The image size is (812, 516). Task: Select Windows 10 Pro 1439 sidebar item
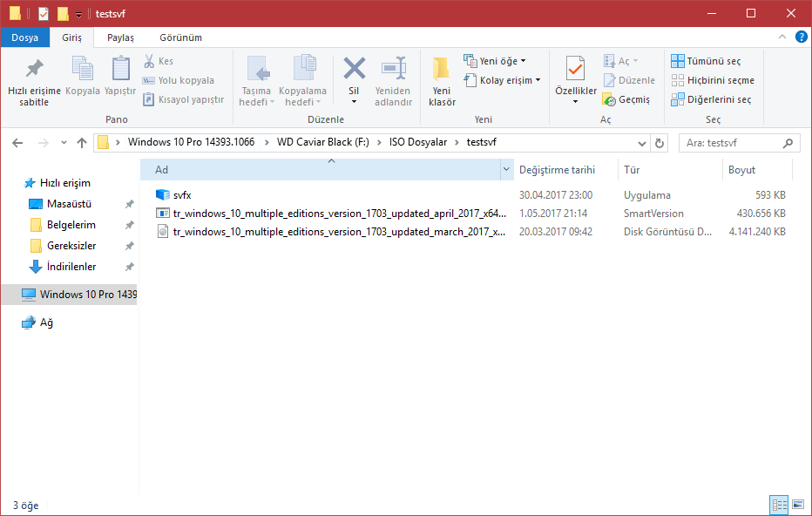coord(69,295)
